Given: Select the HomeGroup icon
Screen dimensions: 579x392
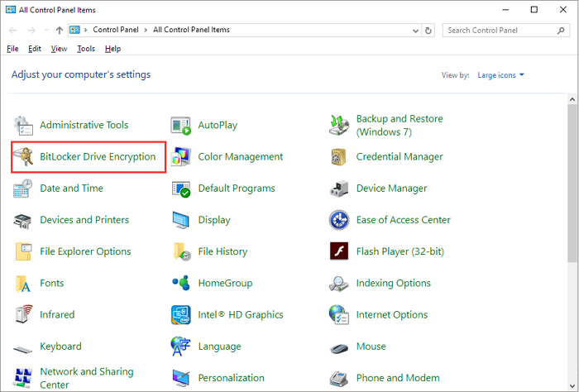Looking at the screenshot, I should coord(181,284).
